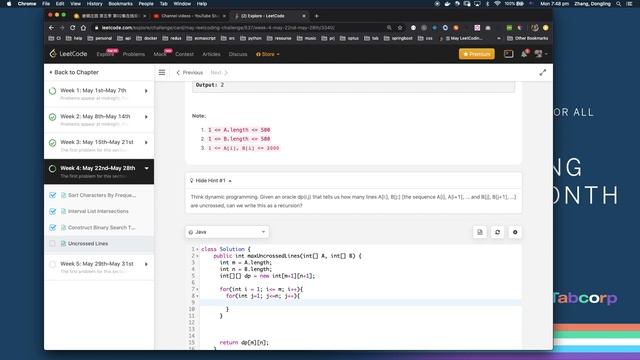Click browser forward arrow
The image size is (640, 360).
62,27
